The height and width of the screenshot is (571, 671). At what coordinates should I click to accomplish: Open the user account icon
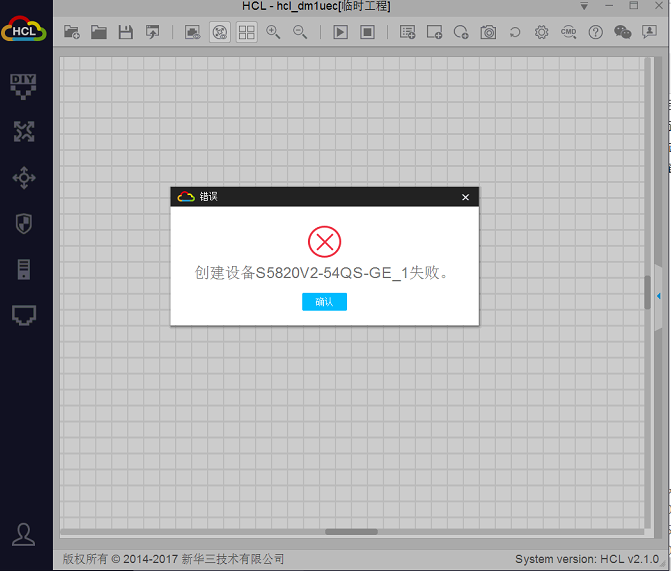[x=24, y=534]
